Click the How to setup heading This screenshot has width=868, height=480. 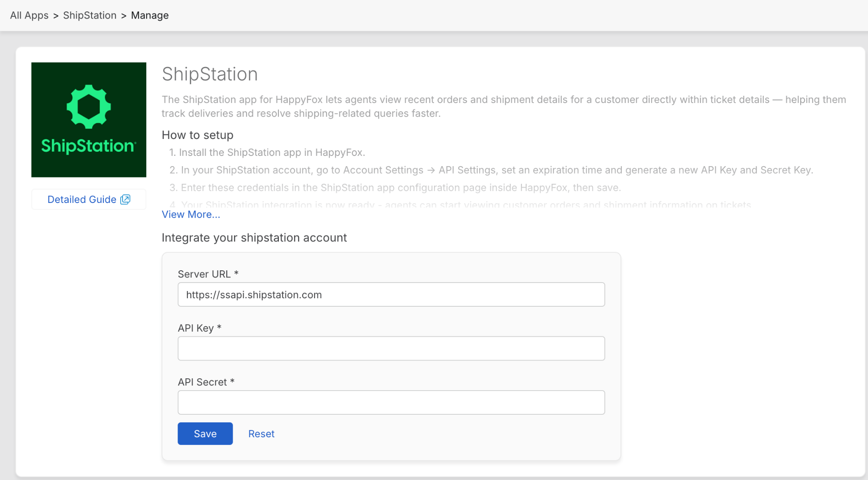(198, 135)
